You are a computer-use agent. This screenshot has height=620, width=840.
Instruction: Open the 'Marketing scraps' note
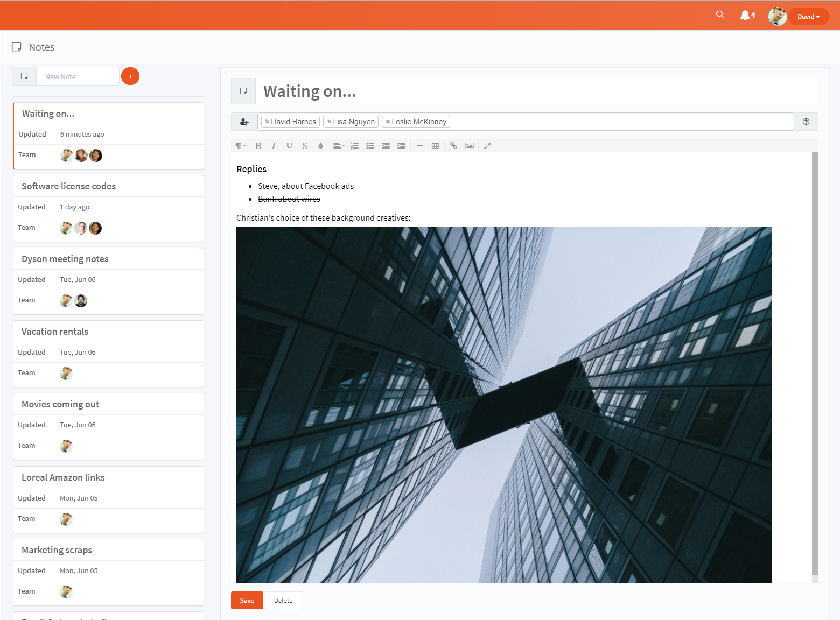coord(57,550)
